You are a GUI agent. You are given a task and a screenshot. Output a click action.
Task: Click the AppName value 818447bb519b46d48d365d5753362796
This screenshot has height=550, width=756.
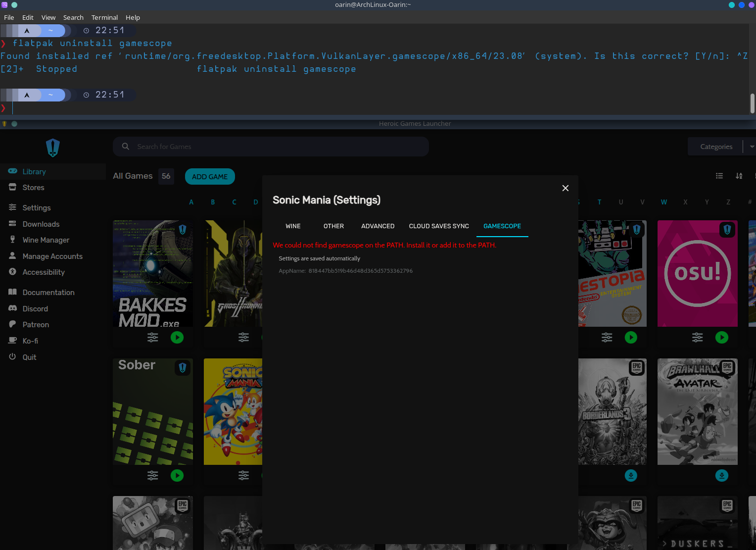pos(361,271)
